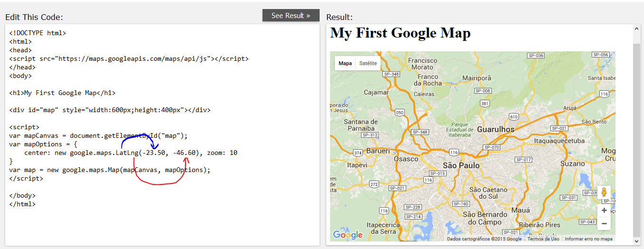The width and height of the screenshot is (644, 249).
Task: Click inside the code editor on DOCTYPE line
Action: [x=38, y=33]
